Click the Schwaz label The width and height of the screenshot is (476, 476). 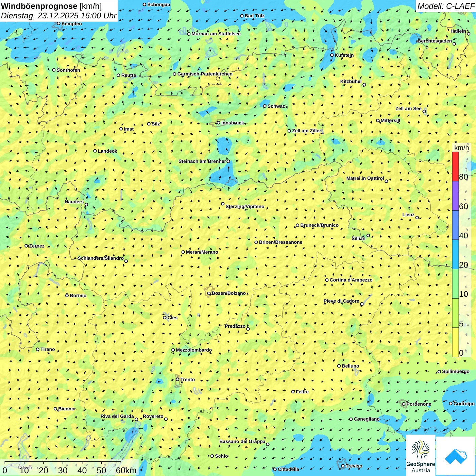pos(276,106)
